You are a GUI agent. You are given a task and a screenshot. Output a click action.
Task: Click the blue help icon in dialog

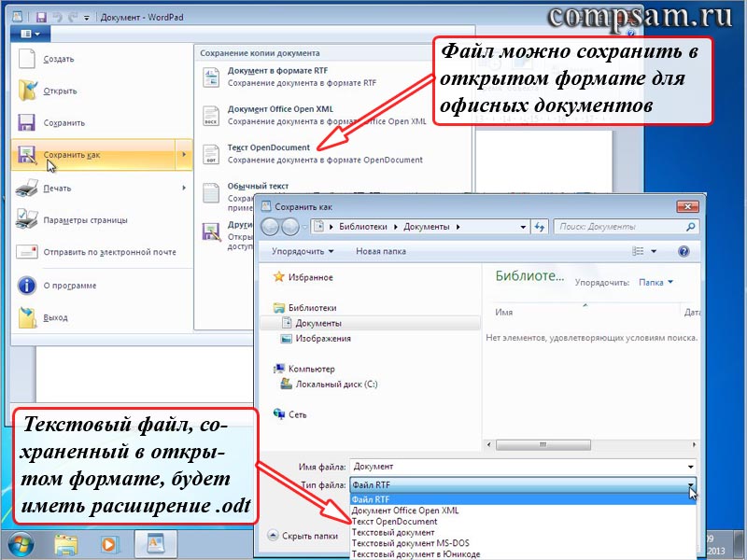684,251
